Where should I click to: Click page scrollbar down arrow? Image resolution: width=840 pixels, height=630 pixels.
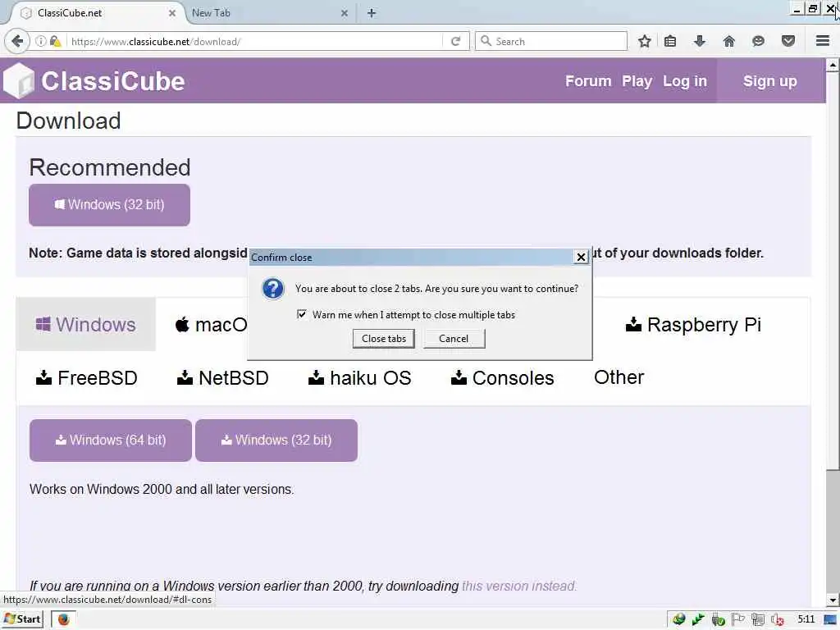[x=832, y=600]
